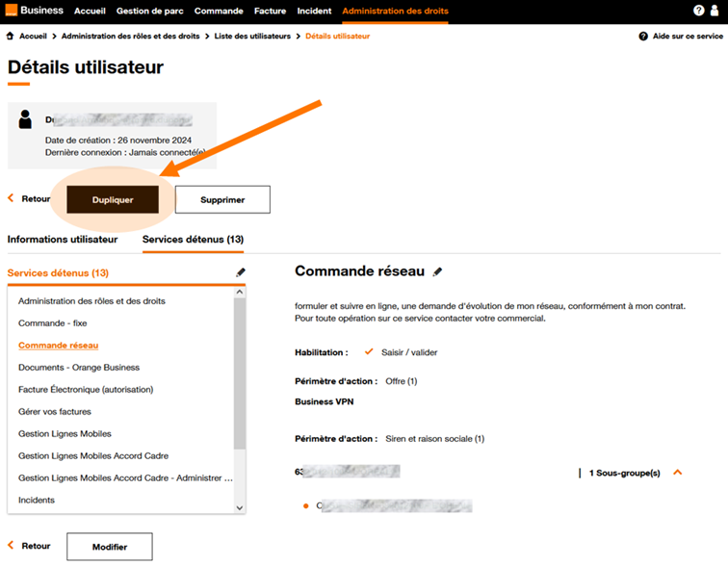The width and height of the screenshot is (728, 566).
Task: Go to Accueil breadcrumb link
Action: (33, 37)
